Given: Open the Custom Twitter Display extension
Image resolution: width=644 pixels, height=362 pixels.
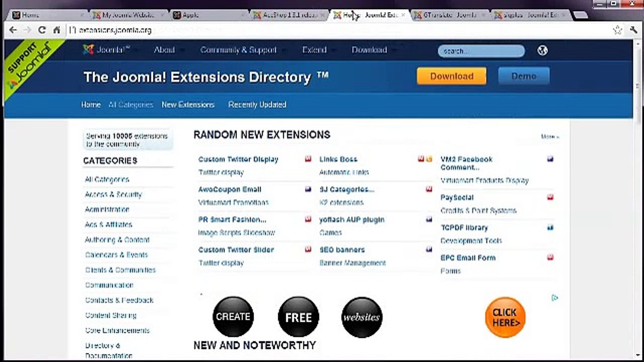Looking at the screenshot, I should pos(238,159).
